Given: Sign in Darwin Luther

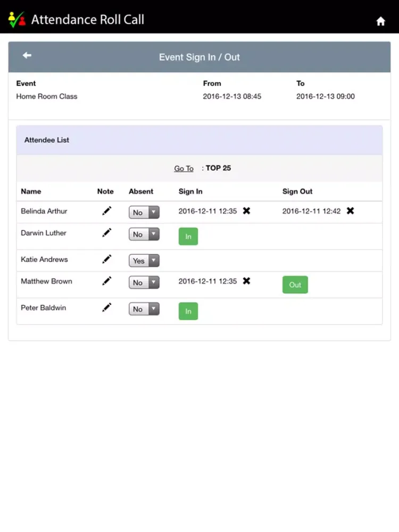Looking at the screenshot, I should (x=188, y=236).
